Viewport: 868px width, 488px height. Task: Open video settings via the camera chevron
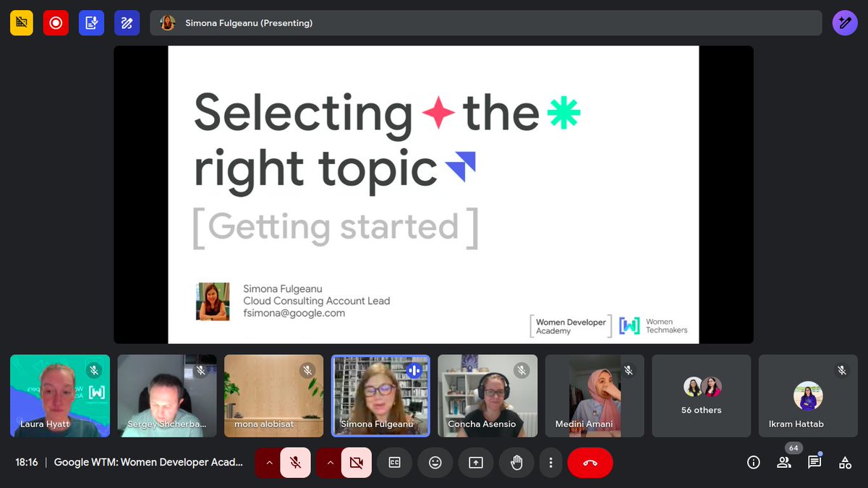point(330,462)
